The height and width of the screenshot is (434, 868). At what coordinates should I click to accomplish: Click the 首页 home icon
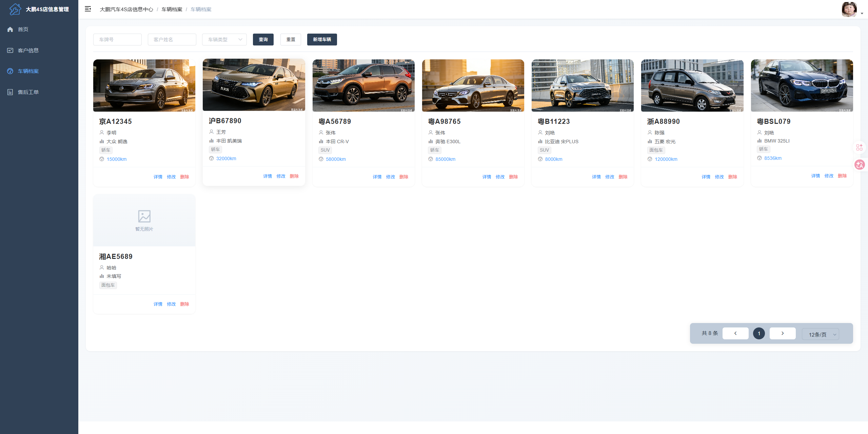coord(10,30)
